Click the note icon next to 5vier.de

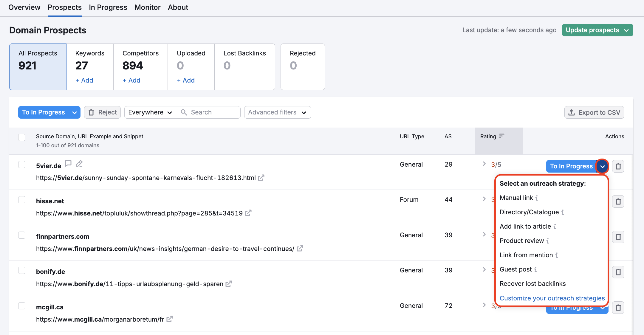[x=68, y=163]
